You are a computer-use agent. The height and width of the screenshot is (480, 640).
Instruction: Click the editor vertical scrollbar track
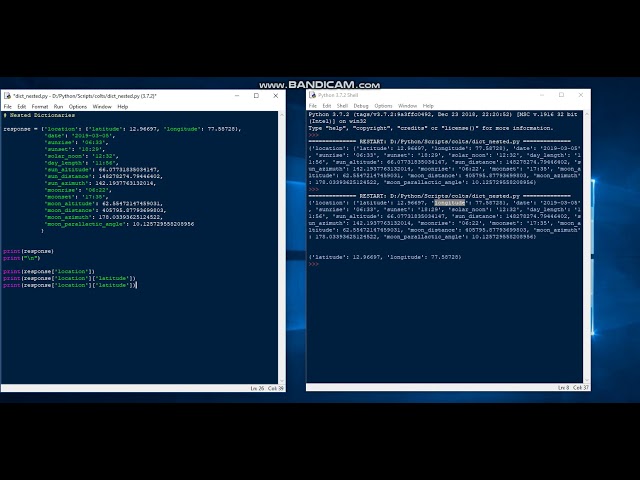pos(281,248)
